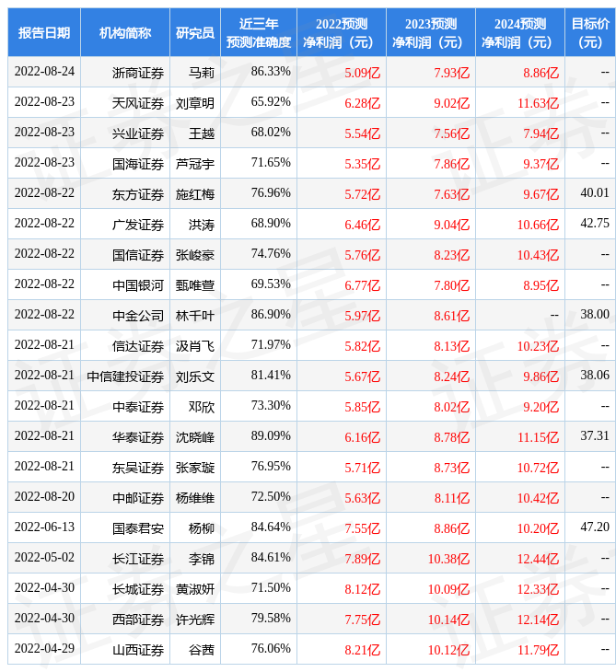
Task: Click the 8.73亿 forecast value
Action: [451, 468]
